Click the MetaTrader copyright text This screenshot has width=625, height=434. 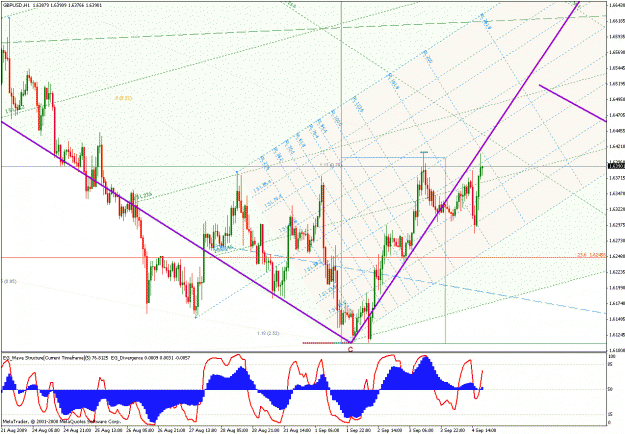click(x=61, y=421)
